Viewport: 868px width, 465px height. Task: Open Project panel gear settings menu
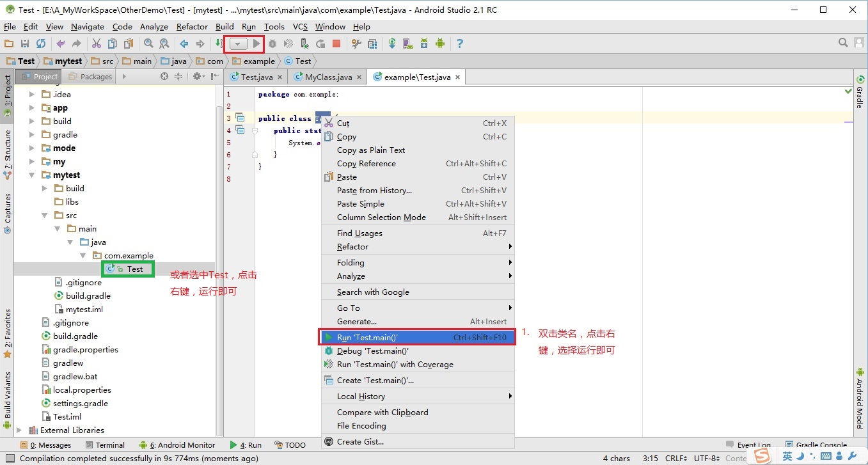(198, 76)
